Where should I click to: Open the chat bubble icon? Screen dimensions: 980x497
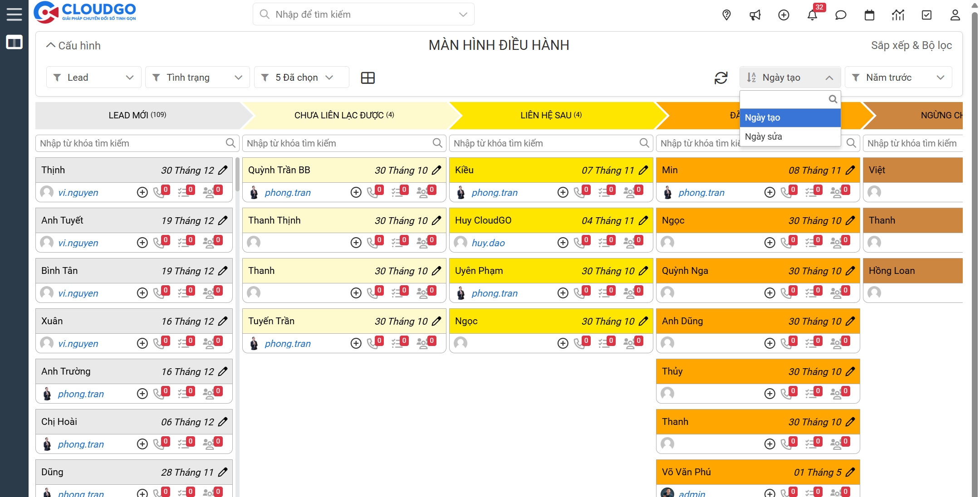[841, 15]
